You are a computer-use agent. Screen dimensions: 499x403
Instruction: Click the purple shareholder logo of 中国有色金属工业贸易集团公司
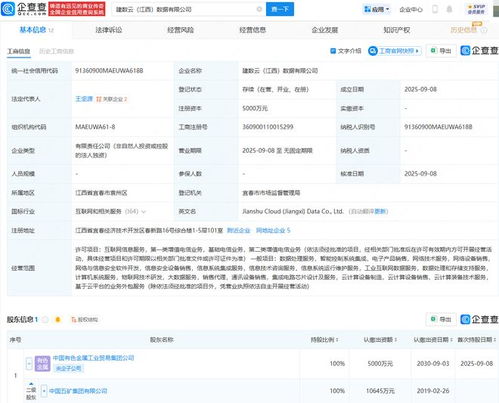pos(42,363)
